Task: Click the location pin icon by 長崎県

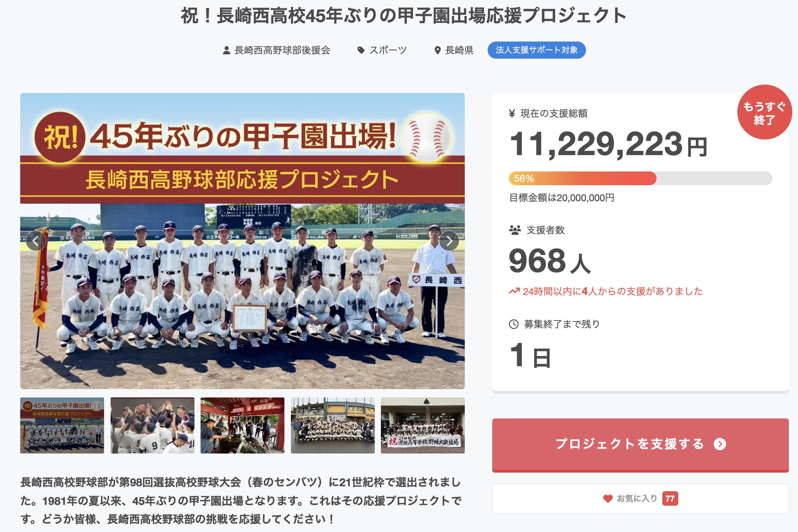Action: pyautogui.click(x=438, y=50)
